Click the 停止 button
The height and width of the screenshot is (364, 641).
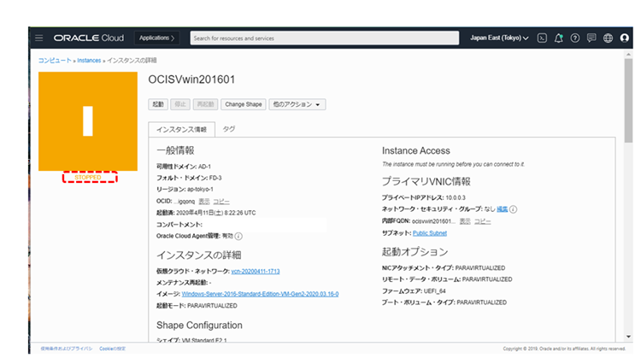click(x=180, y=104)
